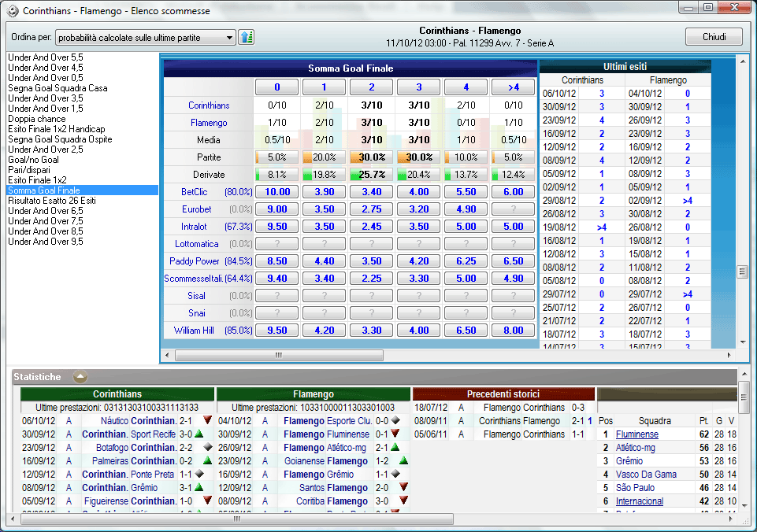Collapse the Statistiche panel with round arrow

click(x=80, y=377)
